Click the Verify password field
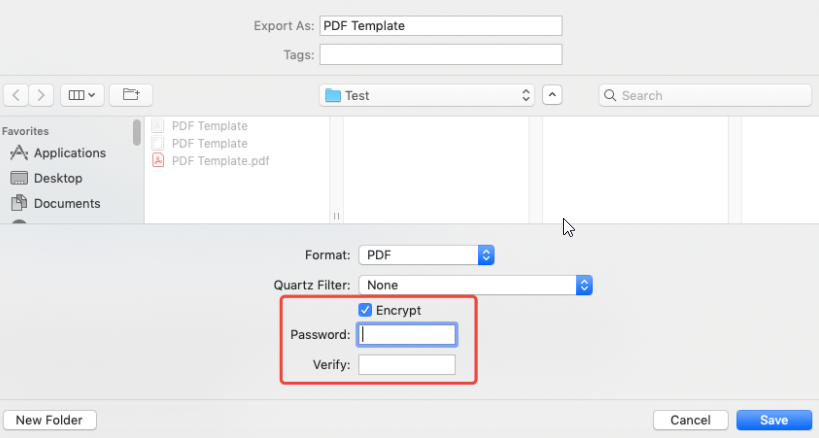The image size is (819, 438). coord(406,364)
